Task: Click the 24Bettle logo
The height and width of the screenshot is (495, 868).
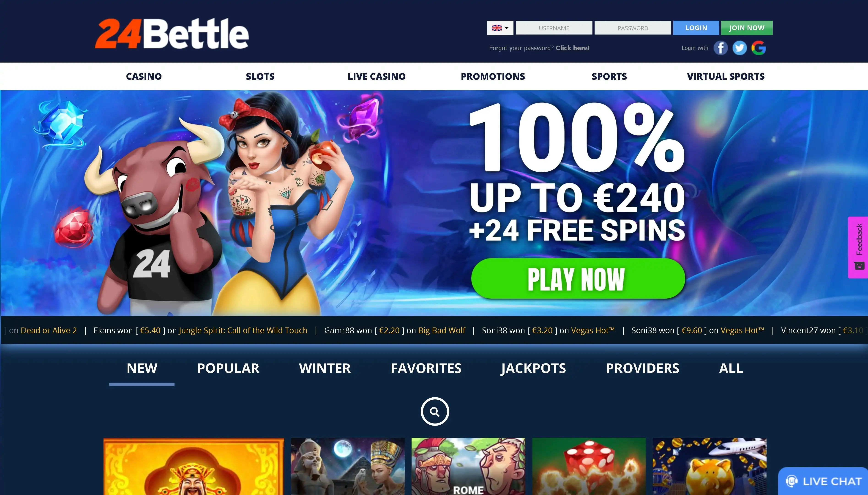Action: (x=172, y=33)
